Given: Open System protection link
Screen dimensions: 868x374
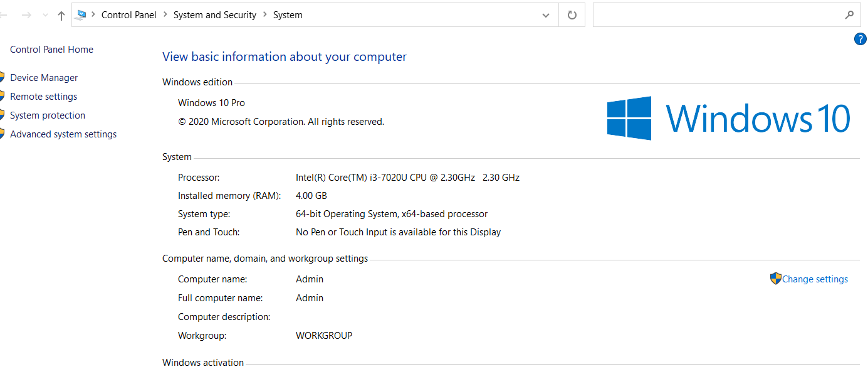Looking at the screenshot, I should pyautogui.click(x=48, y=115).
